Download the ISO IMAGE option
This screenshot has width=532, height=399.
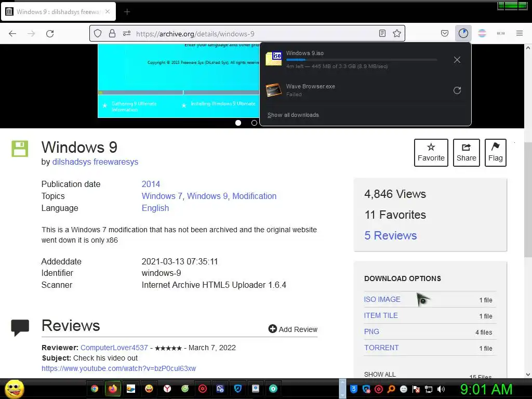click(382, 299)
